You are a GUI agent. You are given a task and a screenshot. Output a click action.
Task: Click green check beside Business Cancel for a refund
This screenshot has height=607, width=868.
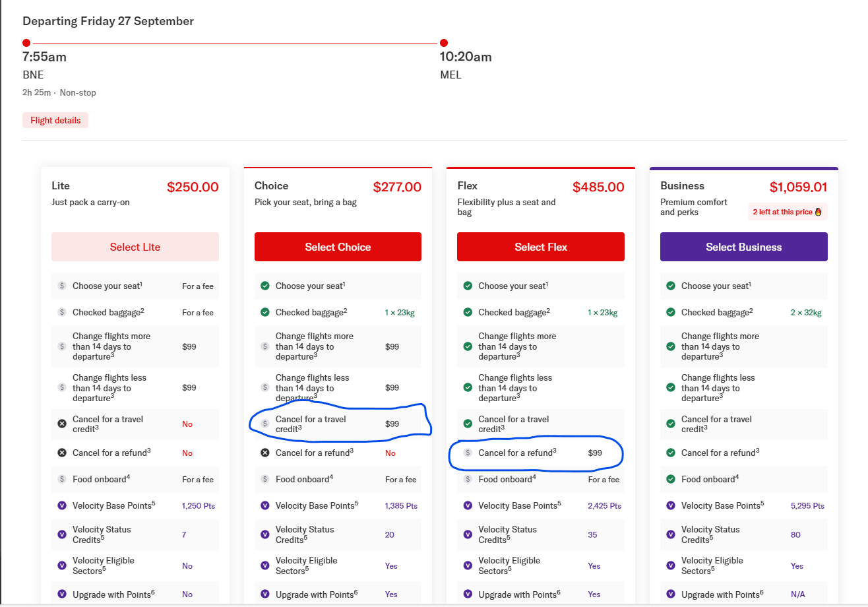[x=671, y=453]
